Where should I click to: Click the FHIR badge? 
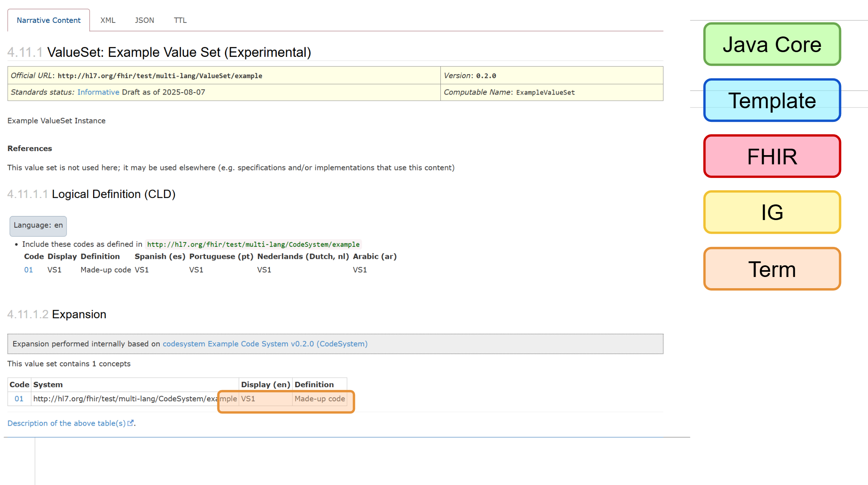coord(772,156)
